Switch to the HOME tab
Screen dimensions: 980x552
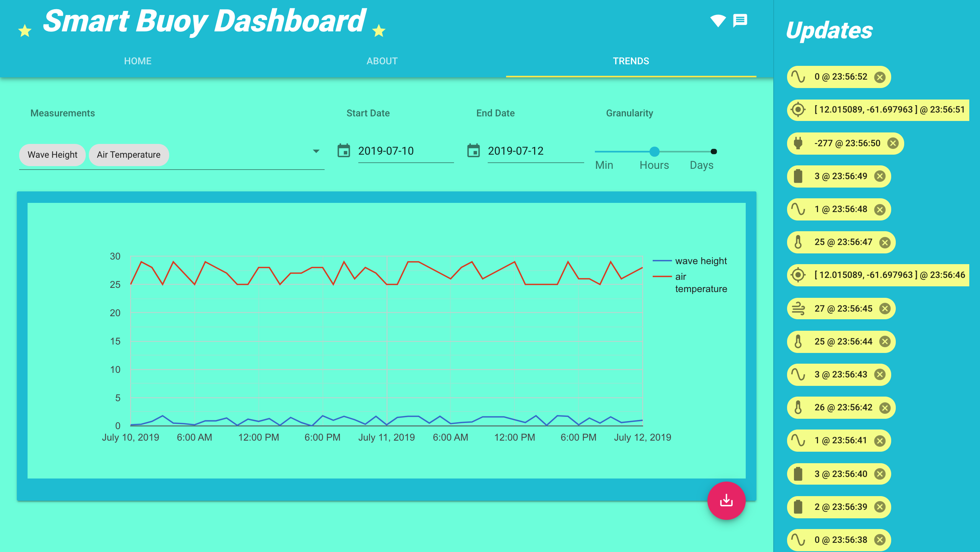[x=137, y=60]
